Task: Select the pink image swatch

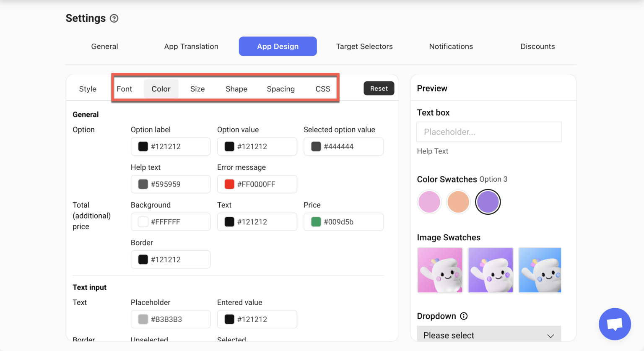Action: click(440, 270)
